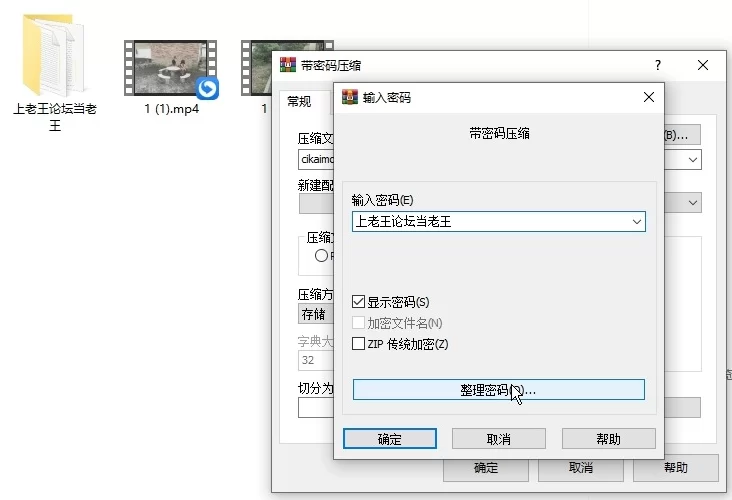Viewport: 732px width, 500px height.
Task: Click the WinRAR icon in 带密码压缩 title bar
Action: point(287,65)
